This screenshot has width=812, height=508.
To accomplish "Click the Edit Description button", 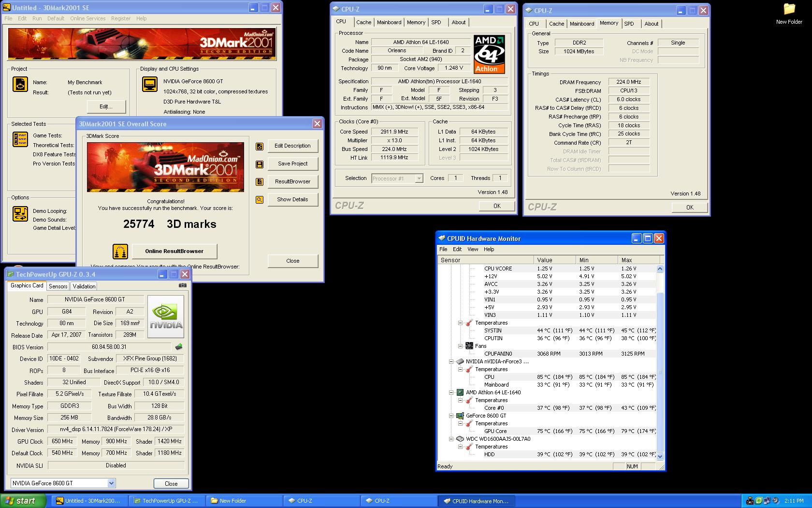I will pyautogui.click(x=292, y=146).
